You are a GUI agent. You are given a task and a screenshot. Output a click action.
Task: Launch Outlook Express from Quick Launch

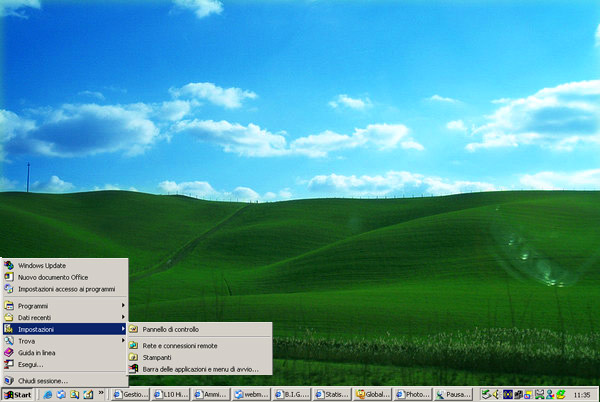pyautogui.click(x=61, y=394)
